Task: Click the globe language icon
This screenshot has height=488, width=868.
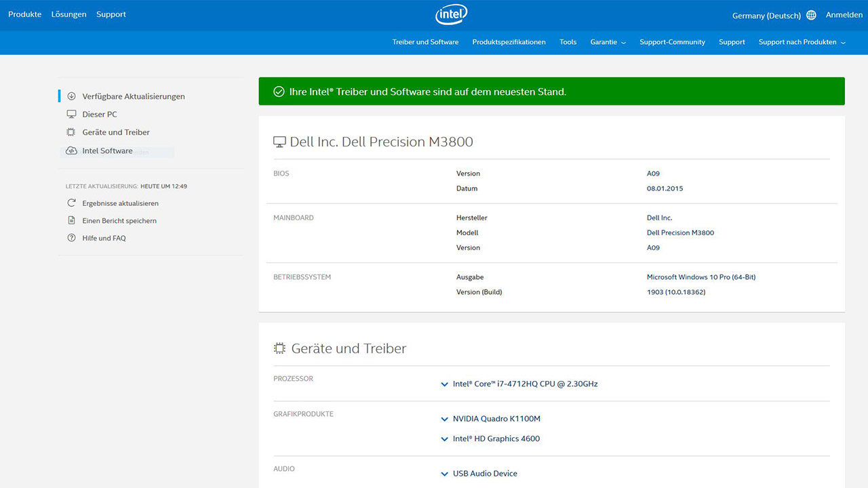Action: coord(811,15)
